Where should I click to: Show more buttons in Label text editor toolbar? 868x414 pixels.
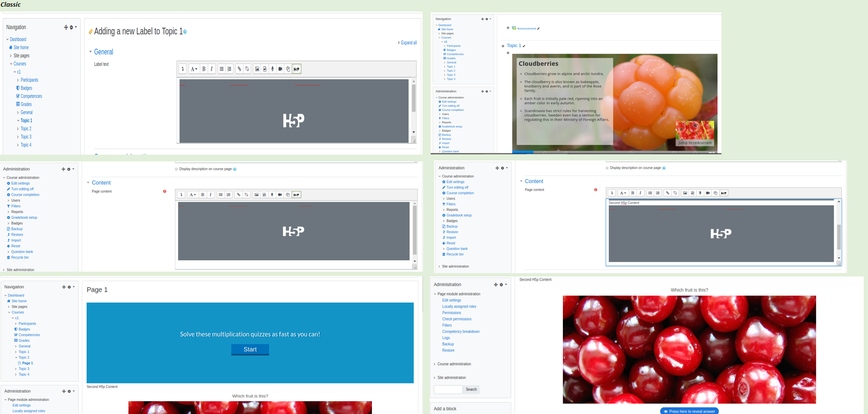tap(182, 69)
